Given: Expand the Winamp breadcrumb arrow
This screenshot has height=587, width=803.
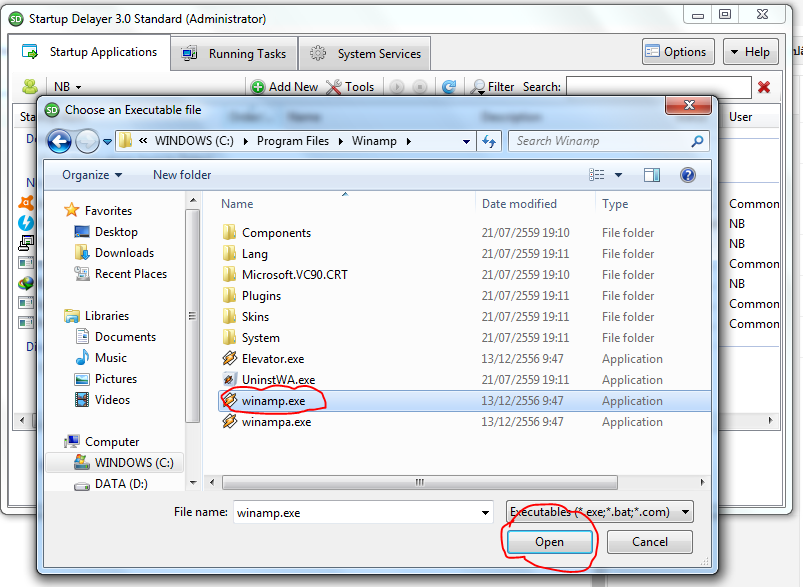Looking at the screenshot, I should click(x=409, y=141).
